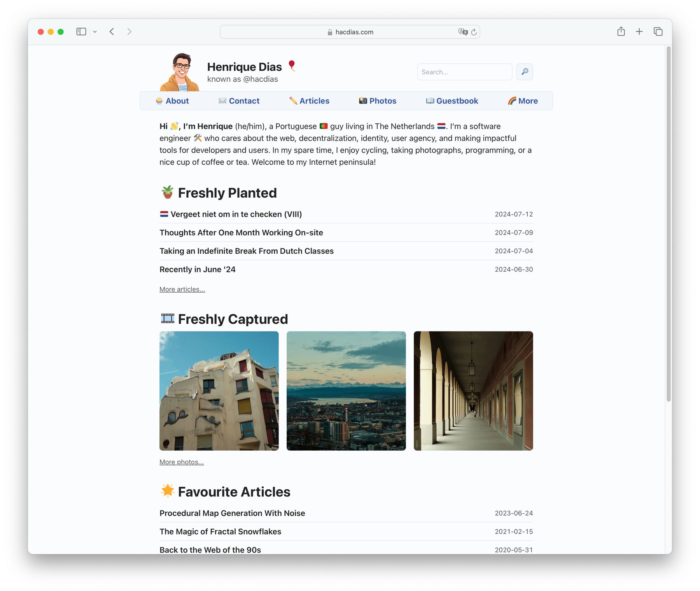Screen dimensions: 700x591
Task: Open the sidebar options dropdown chevron
Action: [x=95, y=32]
